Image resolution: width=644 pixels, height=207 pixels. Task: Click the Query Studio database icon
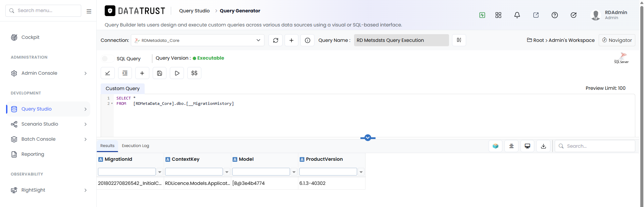[14, 109]
